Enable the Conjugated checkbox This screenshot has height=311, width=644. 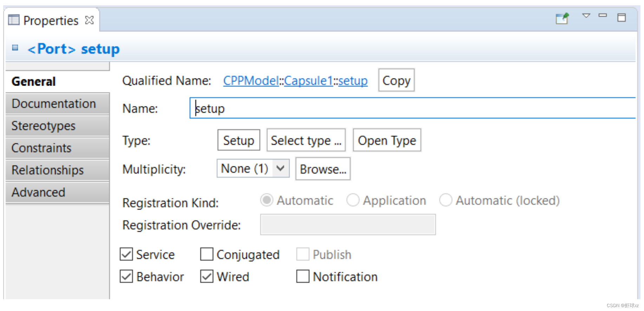point(207,254)
